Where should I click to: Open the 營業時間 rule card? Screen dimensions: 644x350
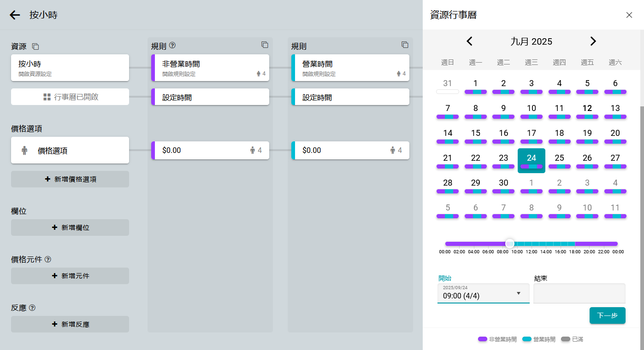tap(350, 68)
